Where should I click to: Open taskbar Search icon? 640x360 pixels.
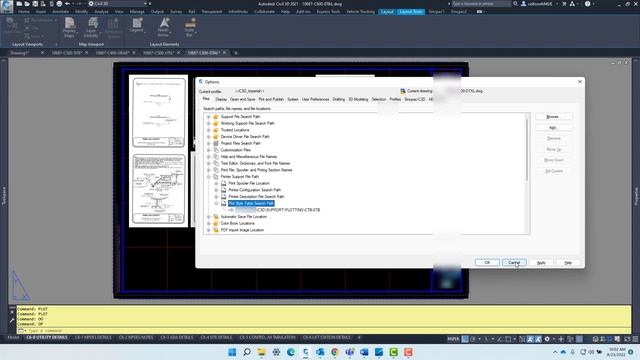click(247, 352)
